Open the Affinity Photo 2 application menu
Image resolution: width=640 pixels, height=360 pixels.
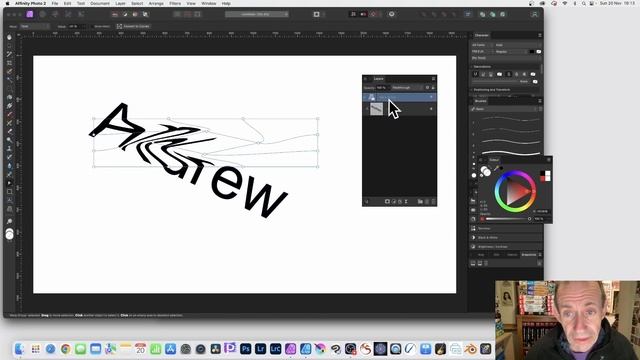tap(30, 3)
